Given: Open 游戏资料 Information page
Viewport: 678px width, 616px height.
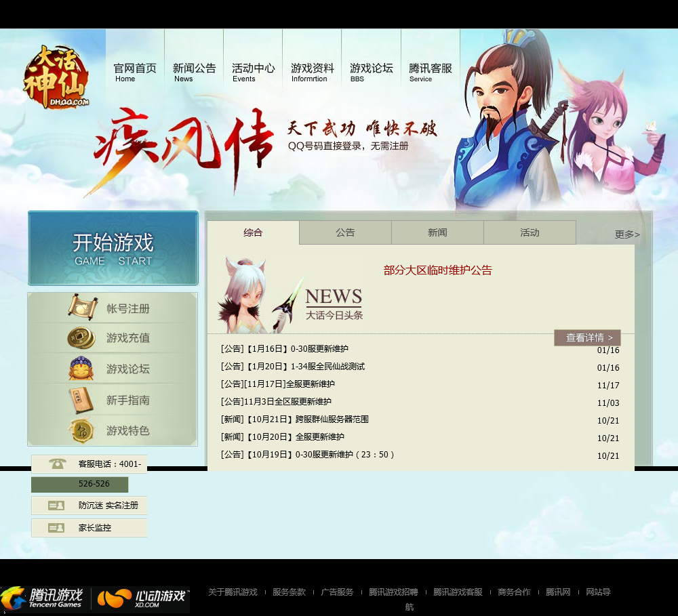Looking at the screenshot, I should point(312,73).
